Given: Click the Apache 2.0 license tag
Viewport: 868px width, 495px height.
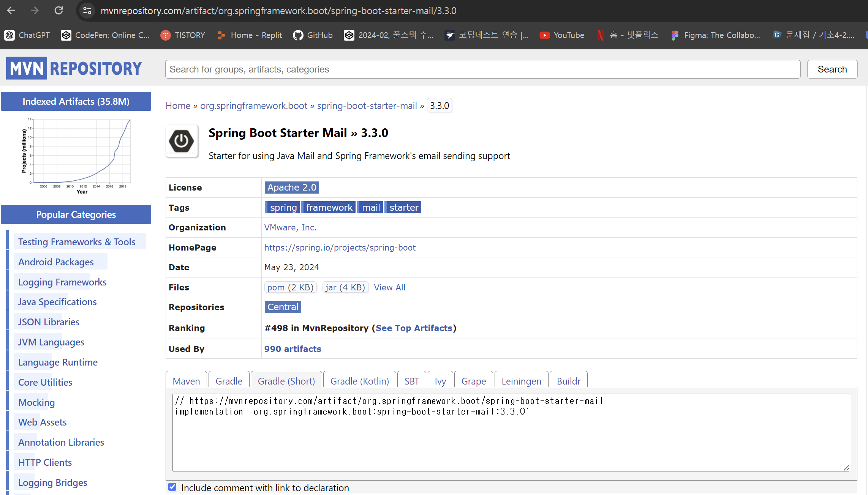Looking at the screenshot, I should (291, 188).
